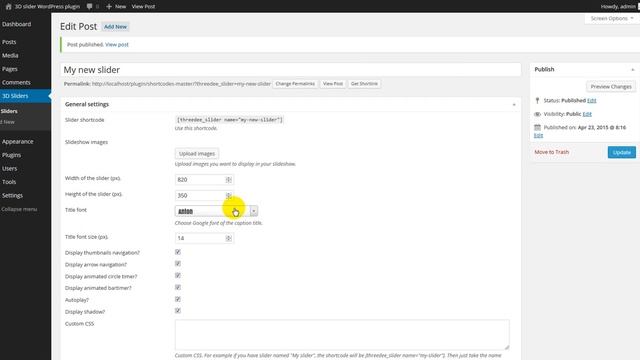Click the visibility eye icon in Publish box
This screenshot has width=640, height=360.
point(538,114)
